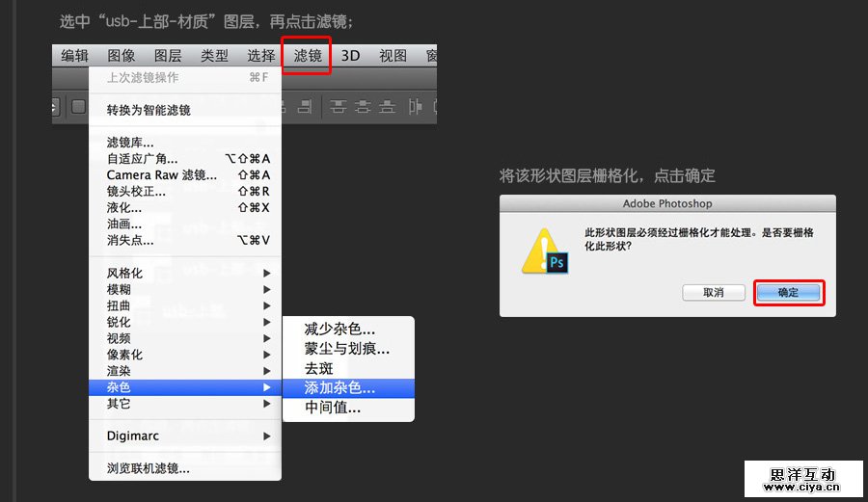
Task: Expand the 模糊 submenu arrow
Action: [x=267, y=289]
